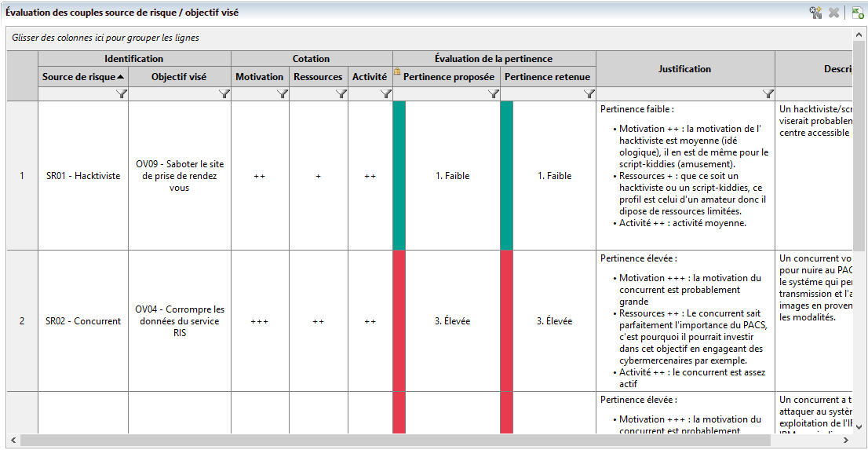Select OV04 - Corrompre les données cell
The width and height of the screenshot is (868, 450).
point(180,321)
